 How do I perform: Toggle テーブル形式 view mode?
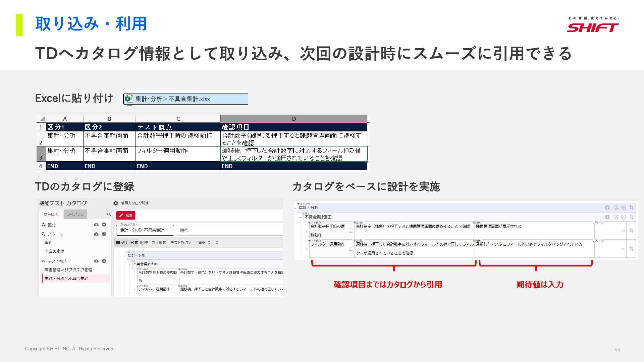pyautogui.click(x=153, y=243)
